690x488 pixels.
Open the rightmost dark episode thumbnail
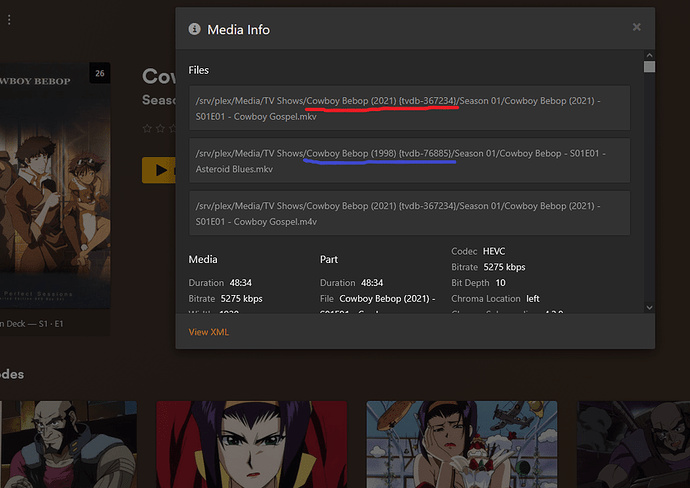pos(633,444)
